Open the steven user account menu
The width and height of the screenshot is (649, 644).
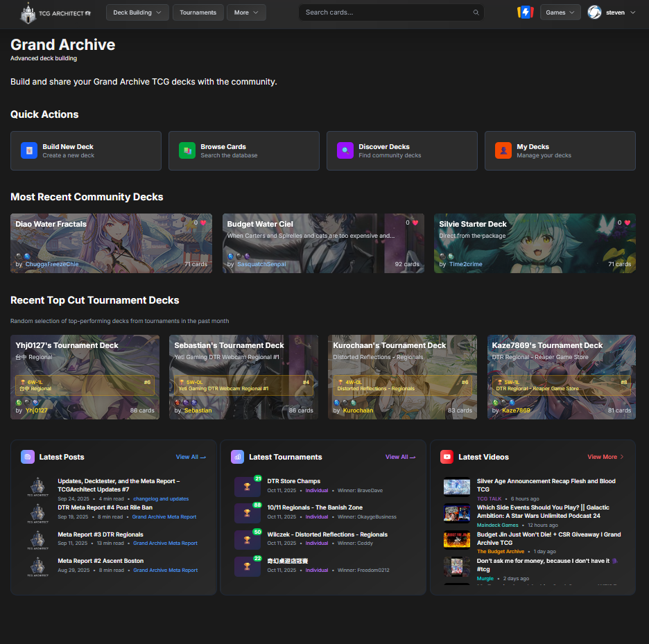click(611, 12)
